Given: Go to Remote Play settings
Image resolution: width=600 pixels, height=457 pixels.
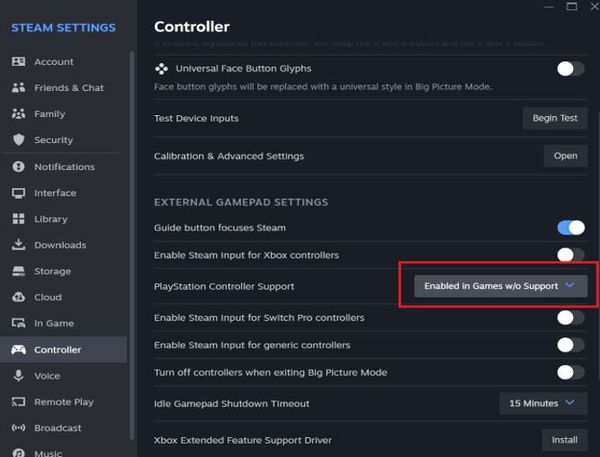Looking at the screenshot, I should tap(63, 402).
